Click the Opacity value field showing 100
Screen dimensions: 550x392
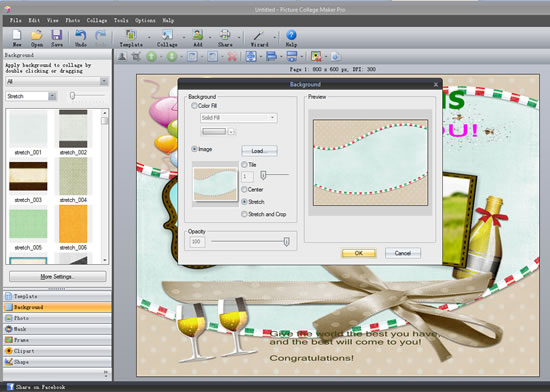pos(197,242)
